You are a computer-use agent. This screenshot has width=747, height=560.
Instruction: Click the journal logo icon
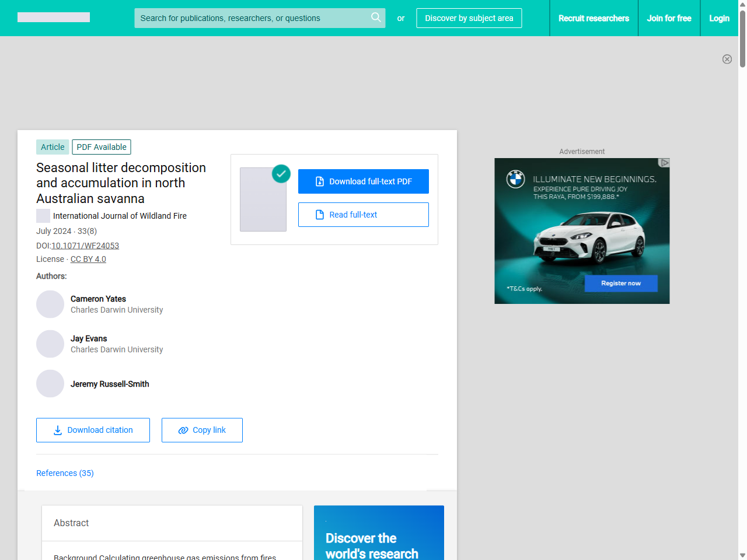[43, 216]
